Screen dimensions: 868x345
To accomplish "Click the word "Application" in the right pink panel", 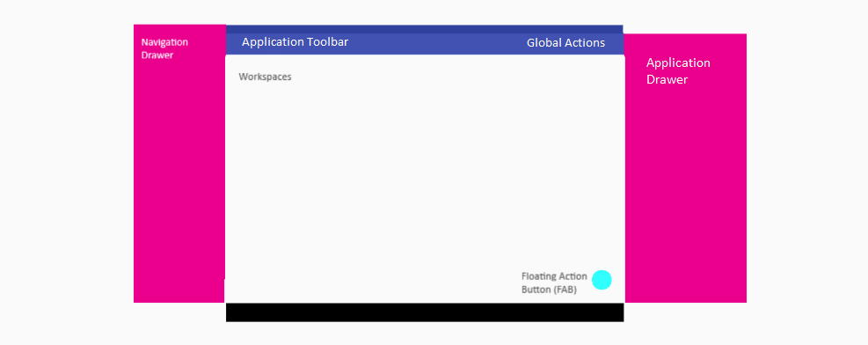I will pyautogui.click(x=678, y=63).
